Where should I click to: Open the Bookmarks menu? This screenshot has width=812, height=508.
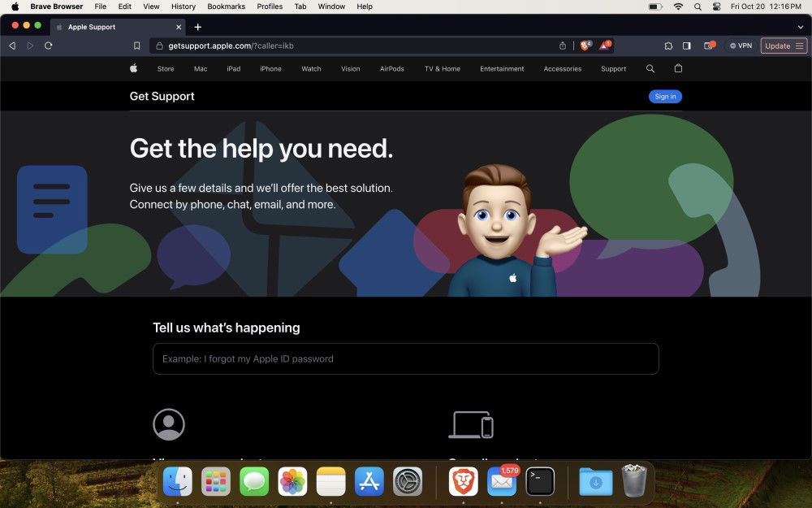pos(226,7)
